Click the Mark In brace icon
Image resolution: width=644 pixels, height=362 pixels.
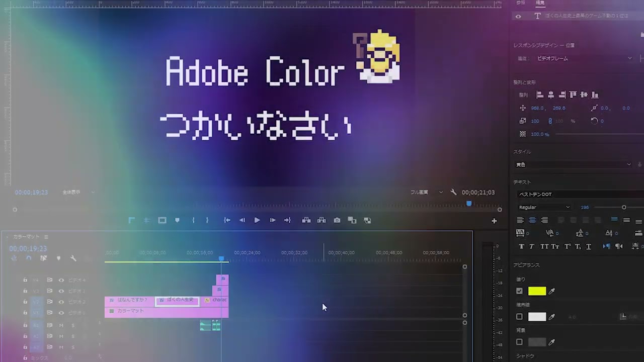193,220
